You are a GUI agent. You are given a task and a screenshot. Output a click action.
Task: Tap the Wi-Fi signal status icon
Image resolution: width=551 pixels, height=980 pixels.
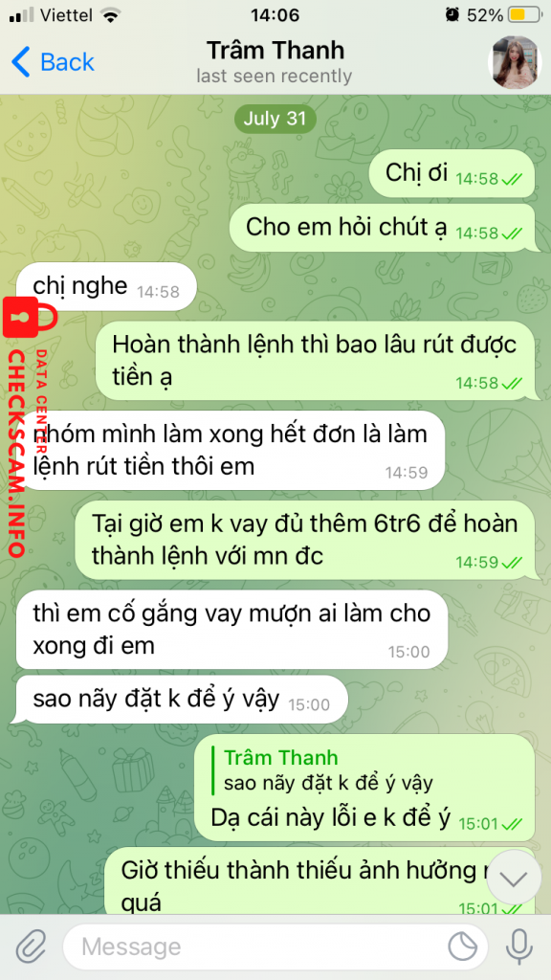pyautogui.click(x=111, y=15)
